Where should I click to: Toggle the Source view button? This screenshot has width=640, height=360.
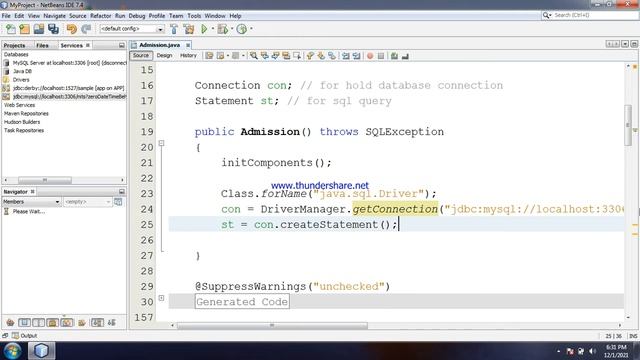[x=141, y=56]
